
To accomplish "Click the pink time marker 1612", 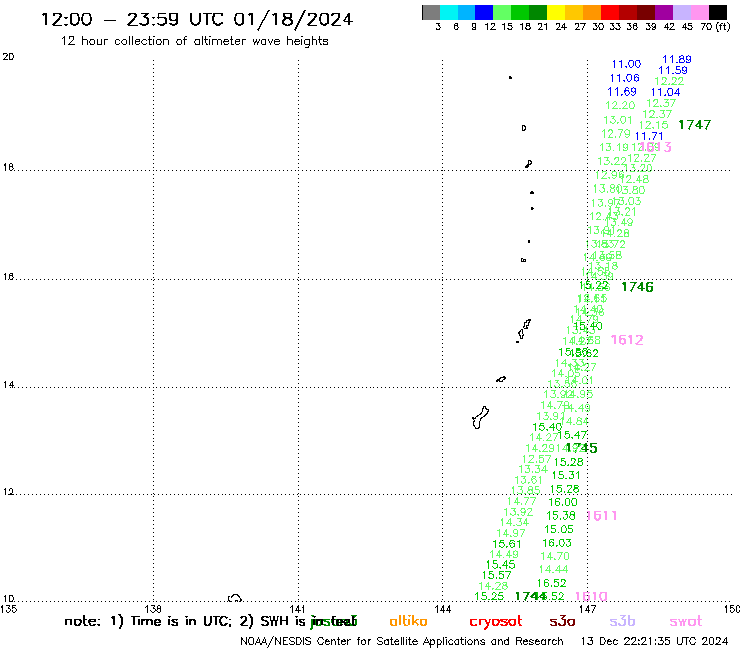I will pyautogui.click(x=627, y=340).
